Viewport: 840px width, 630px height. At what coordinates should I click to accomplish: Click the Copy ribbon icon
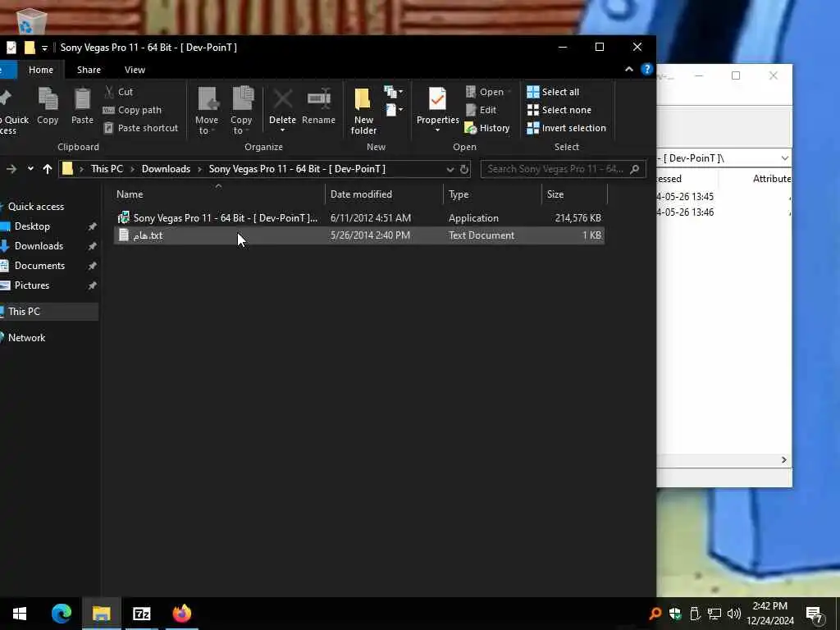tap(48, 106)
